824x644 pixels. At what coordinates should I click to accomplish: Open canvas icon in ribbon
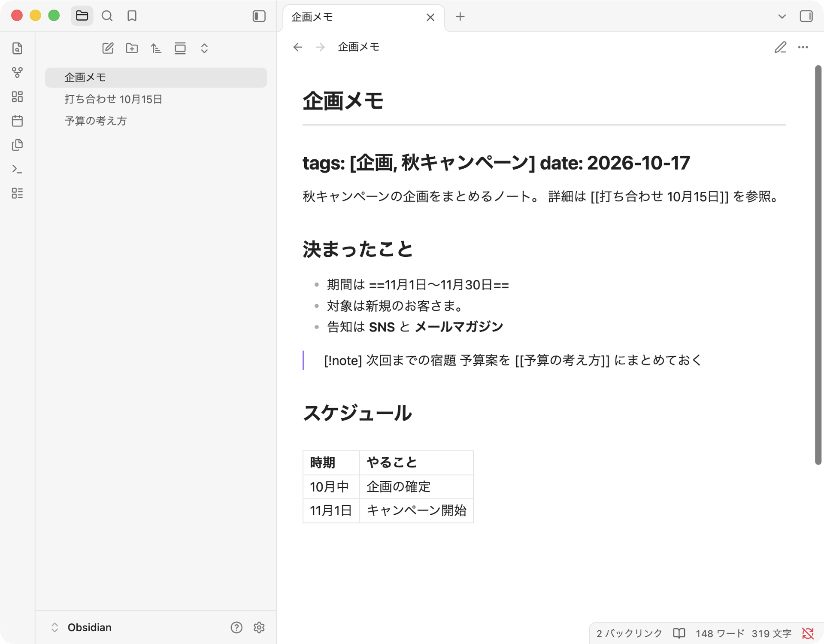17,97
